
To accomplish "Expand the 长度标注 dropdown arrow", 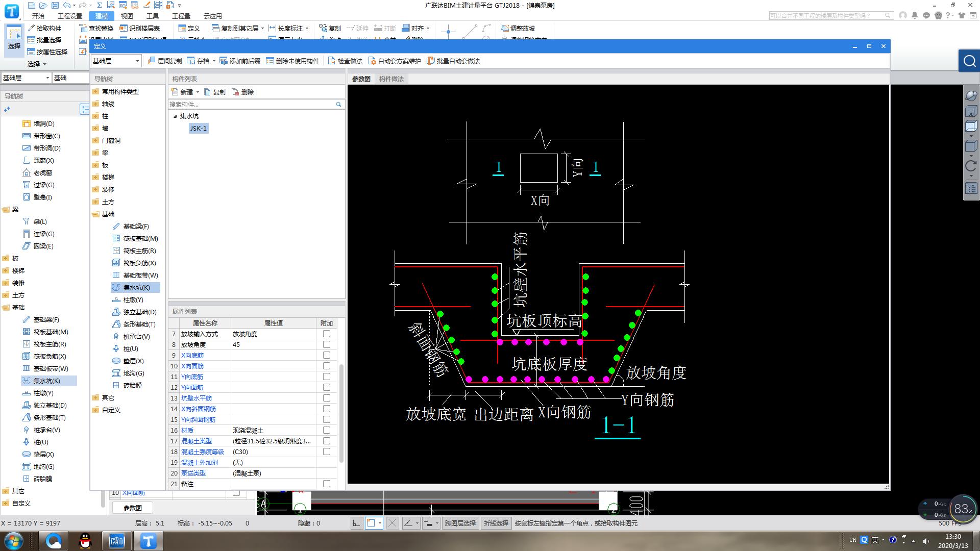I will (307, 29).
